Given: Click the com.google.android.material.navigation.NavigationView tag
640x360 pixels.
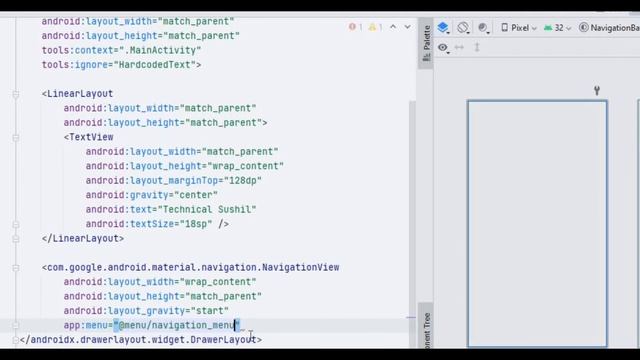Looking at the screenshot, I should coord(191,267).
